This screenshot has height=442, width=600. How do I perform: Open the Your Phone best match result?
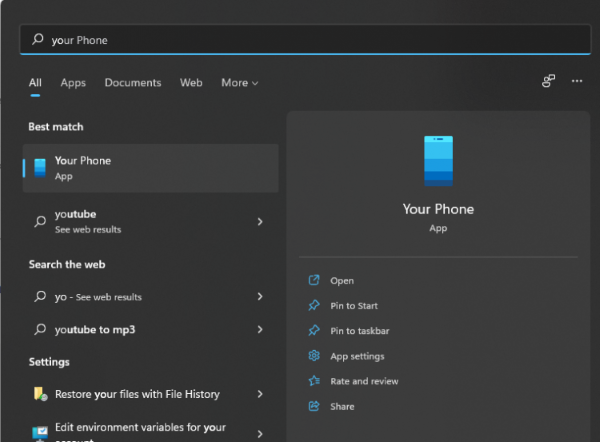150,168
